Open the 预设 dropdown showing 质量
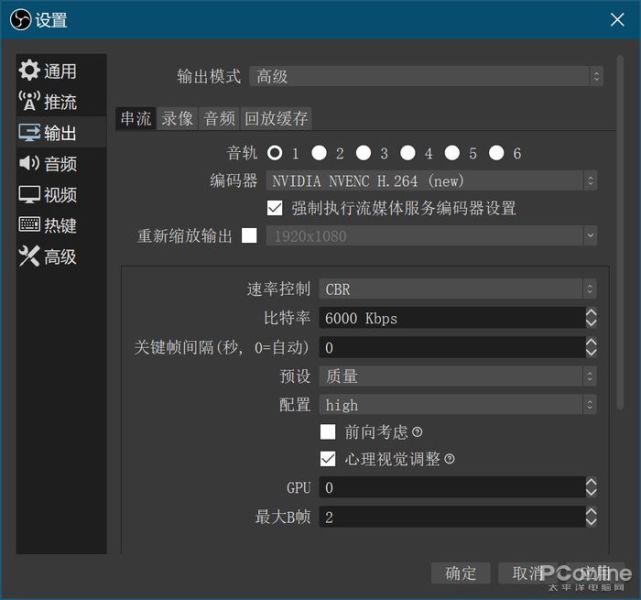This screenshot has width=641, height=600. point(457,376)
